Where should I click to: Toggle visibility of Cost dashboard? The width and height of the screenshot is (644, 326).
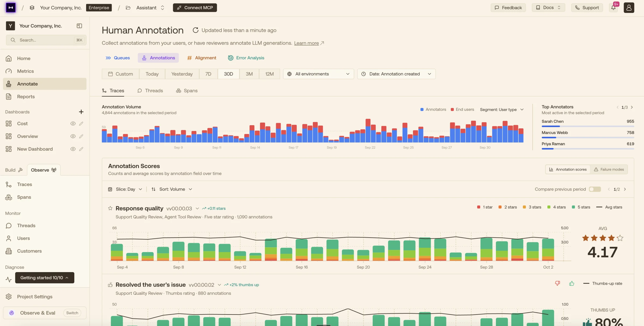coord(73,124)
